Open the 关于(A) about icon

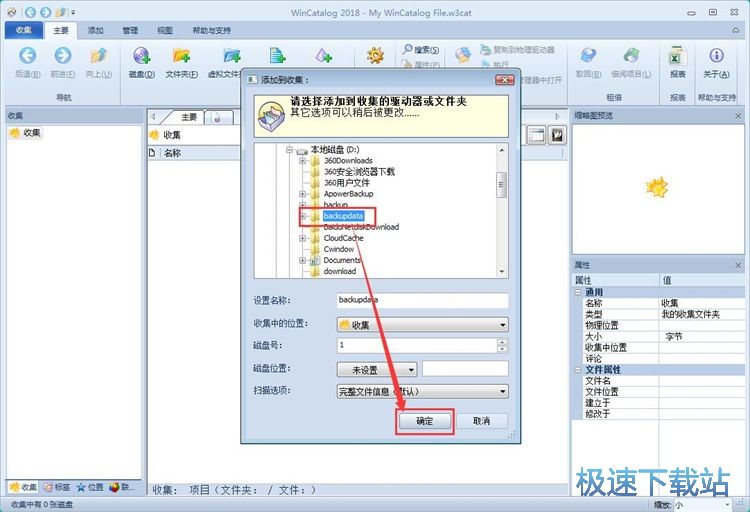click(716, 56)
